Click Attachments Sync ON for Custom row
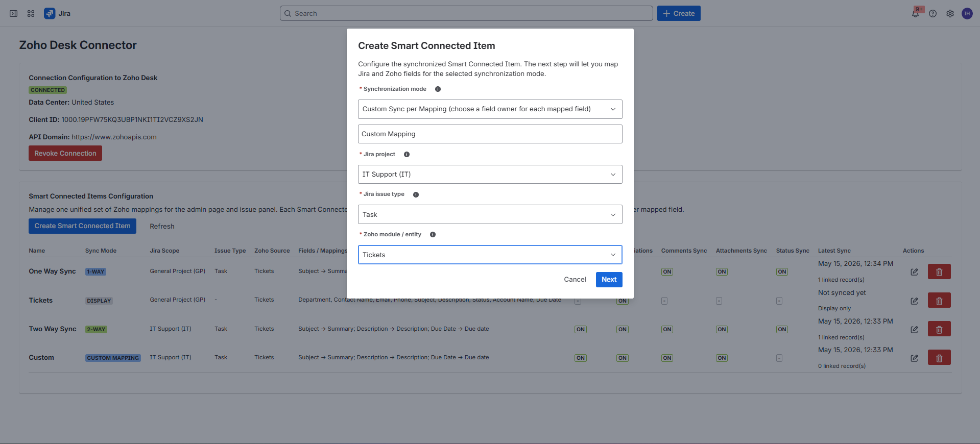 (722, 358)
